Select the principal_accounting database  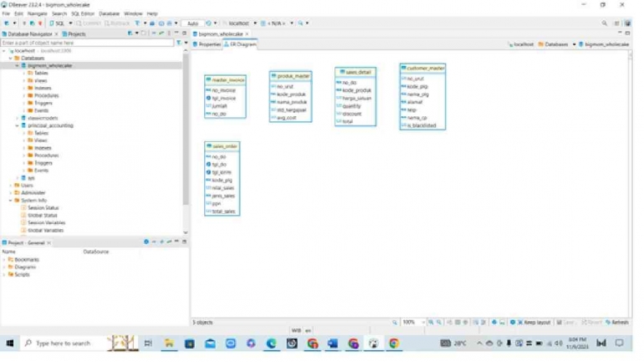click(x=50, y=125)
